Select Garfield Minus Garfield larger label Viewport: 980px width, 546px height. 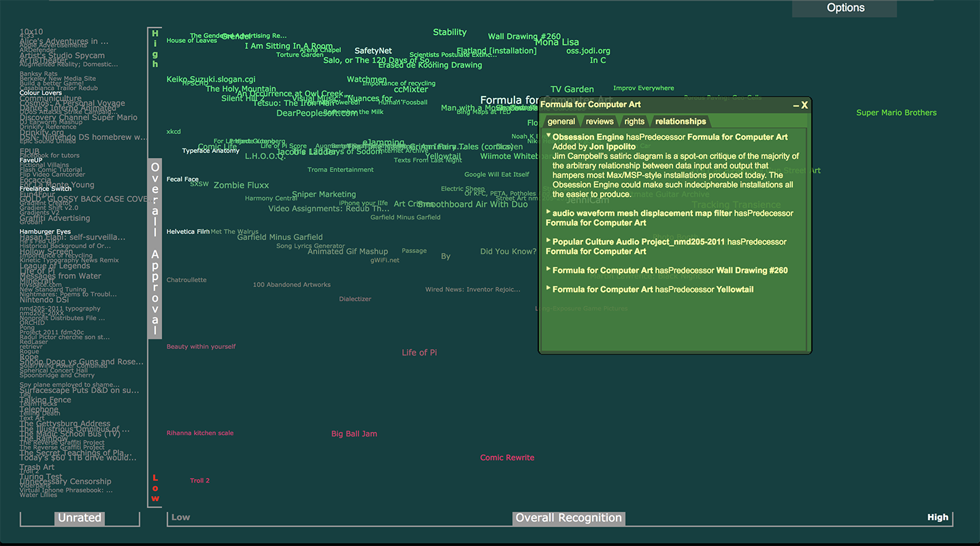click(280, 237)
